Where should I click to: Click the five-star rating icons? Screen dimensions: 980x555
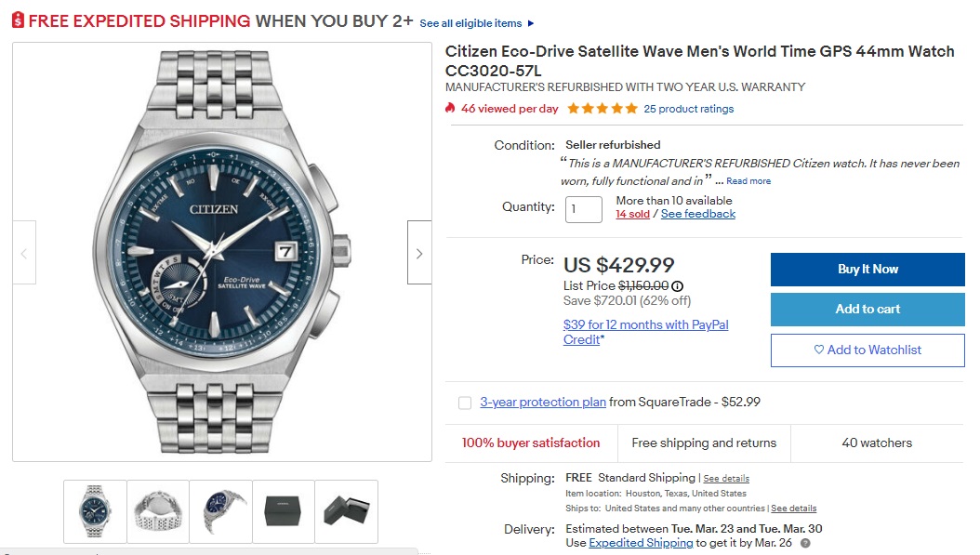[x=603, y=109]
